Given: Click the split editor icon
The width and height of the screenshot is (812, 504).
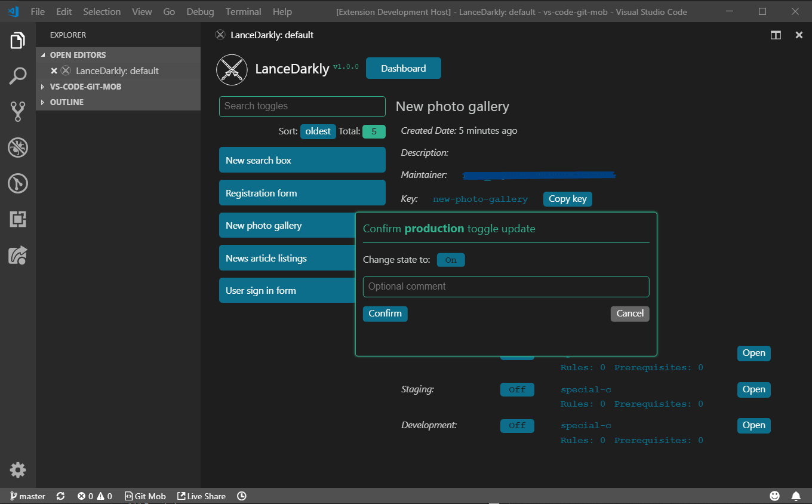Looking at the screenshot, I should tap(776, 35).
